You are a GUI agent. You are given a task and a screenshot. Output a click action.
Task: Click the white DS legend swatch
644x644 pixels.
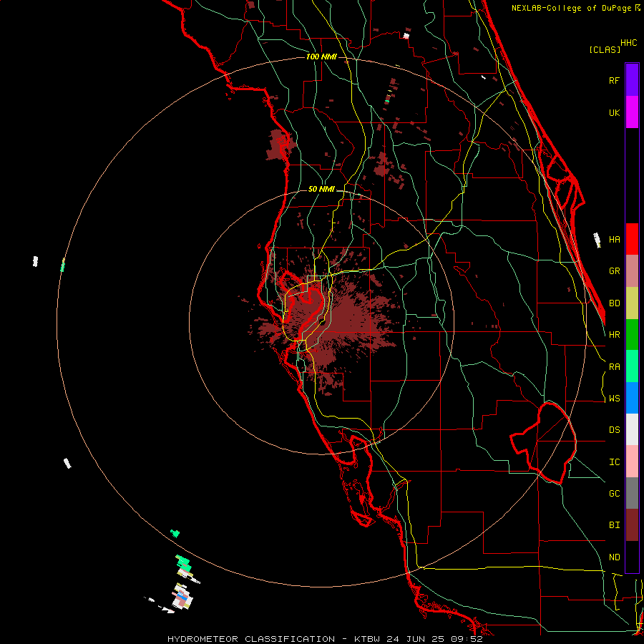coord(632,429)
